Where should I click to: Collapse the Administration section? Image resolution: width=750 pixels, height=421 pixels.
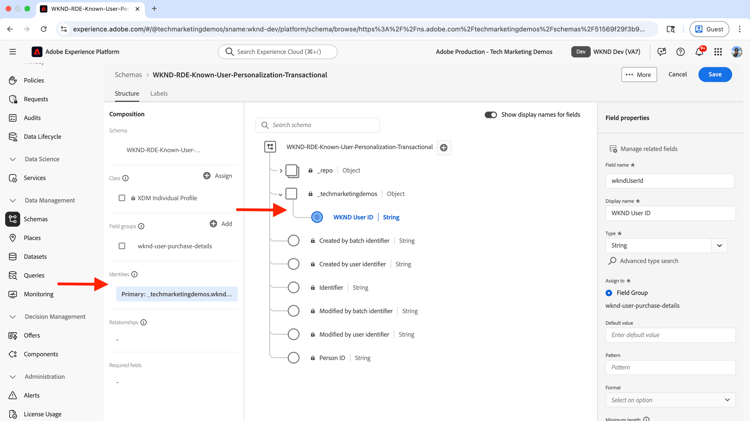(13, 377)
